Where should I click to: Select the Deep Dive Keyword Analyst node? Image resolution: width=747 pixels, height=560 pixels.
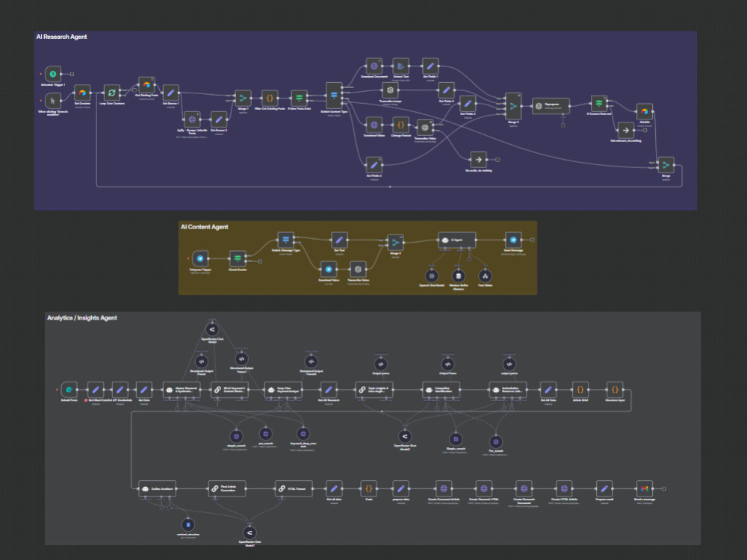tap(283, 390)
